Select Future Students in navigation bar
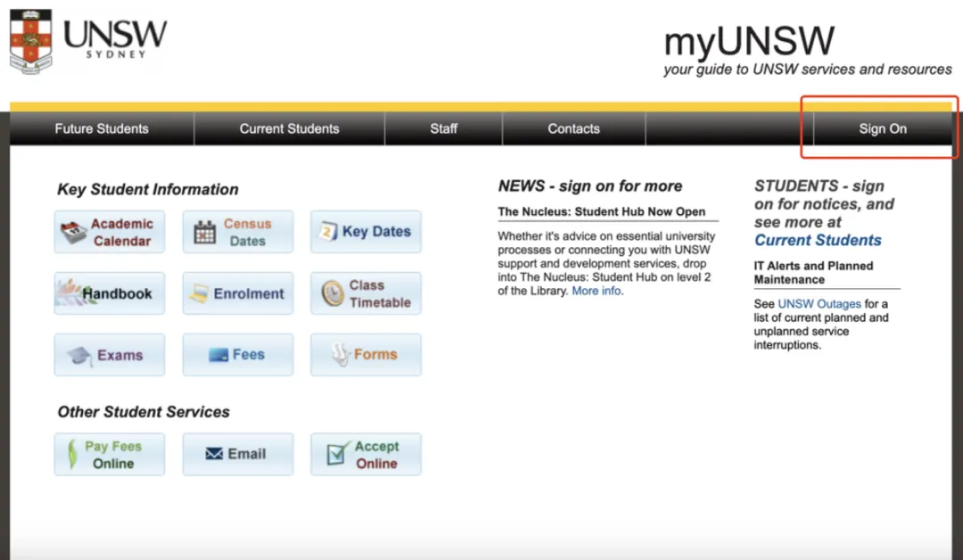This screenshot has height=560, width=963. tap(102, 128)
